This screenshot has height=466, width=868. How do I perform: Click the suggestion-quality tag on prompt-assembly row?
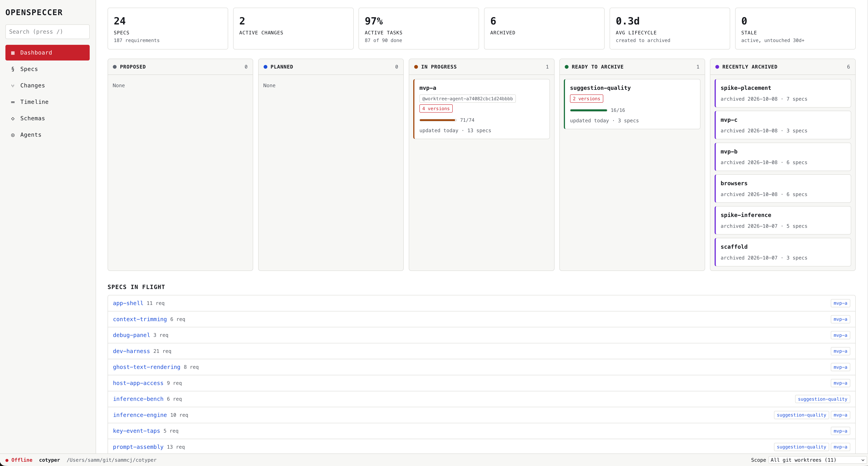pyautogui.click(x=801, y=447)
